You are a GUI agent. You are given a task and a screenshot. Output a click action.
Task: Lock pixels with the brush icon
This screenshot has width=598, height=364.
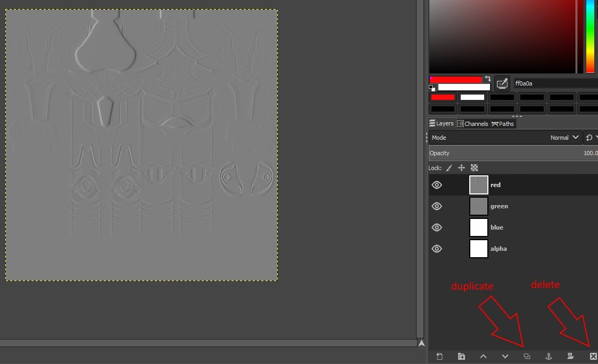[449, 168]
